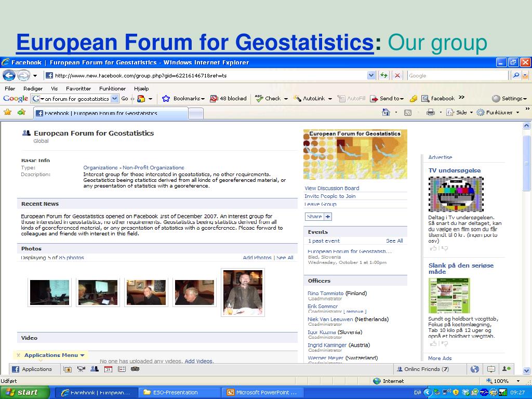
Task: Click the RSS feeds icon
Action: (408, 113)
